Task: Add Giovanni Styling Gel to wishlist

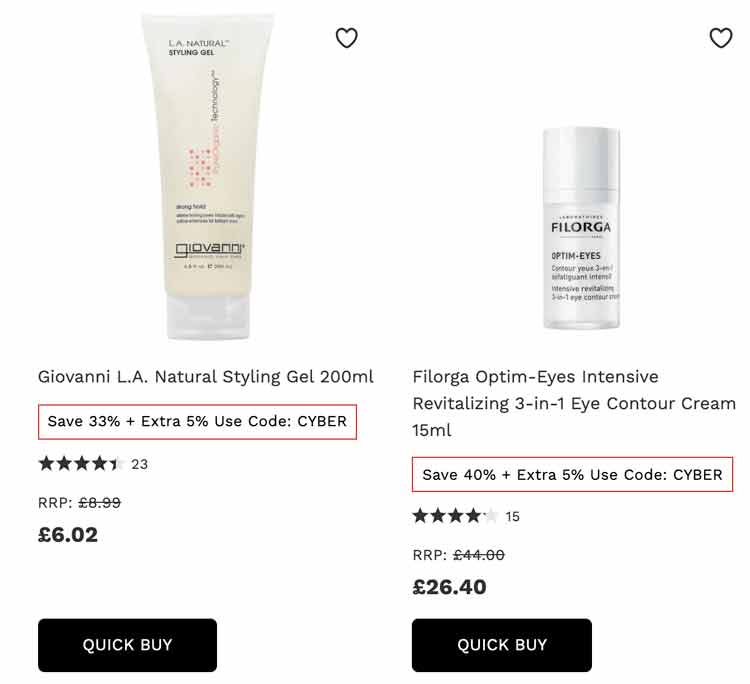Action: point(346,38)
